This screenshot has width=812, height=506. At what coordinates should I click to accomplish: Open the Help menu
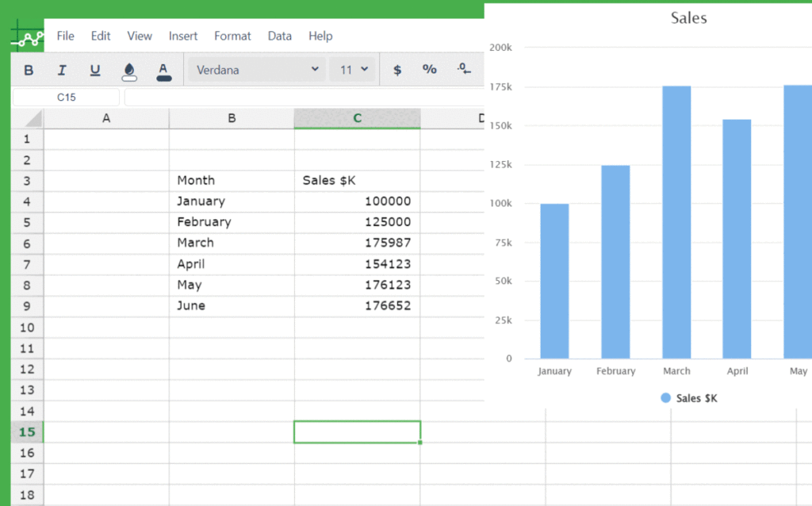(x=320, y=36)
